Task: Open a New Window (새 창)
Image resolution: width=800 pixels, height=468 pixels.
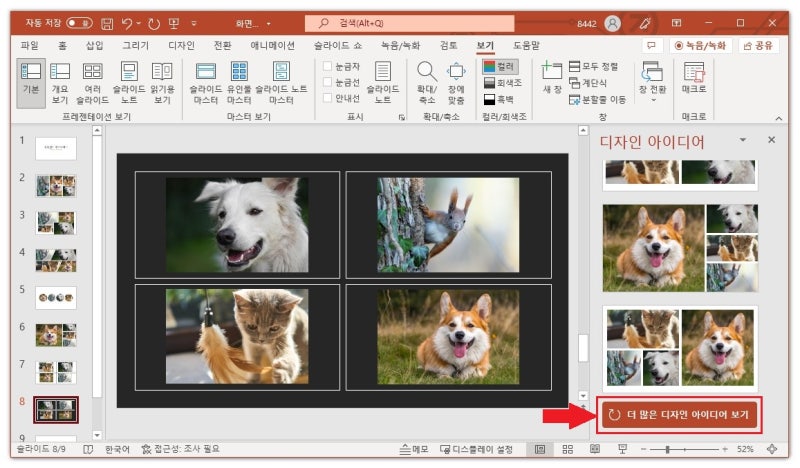Action: click(x=552, y=78)
